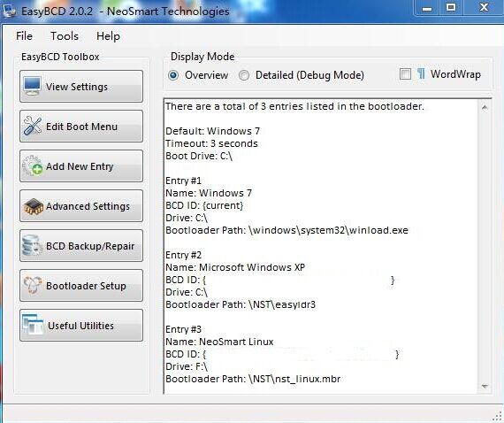
Task: Click the winload.exe bootloader path line
Action: (x=286, y=230)
